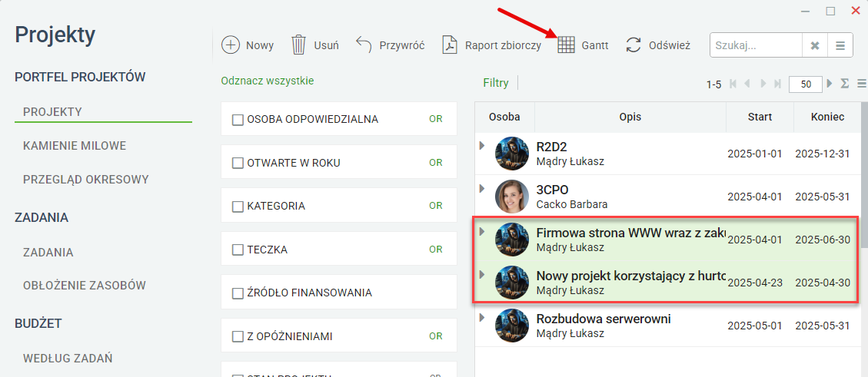The width and height of the screenshot is (868, 377).
Task: Open the Gantt chart grid icon
Action: 567,45
